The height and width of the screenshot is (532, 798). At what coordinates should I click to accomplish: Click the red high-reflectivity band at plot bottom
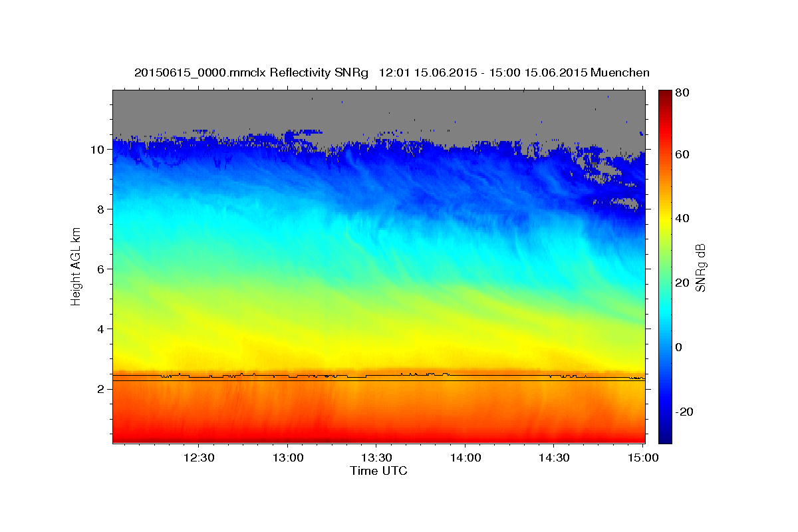pyautogui.click(x=379, y=436)
